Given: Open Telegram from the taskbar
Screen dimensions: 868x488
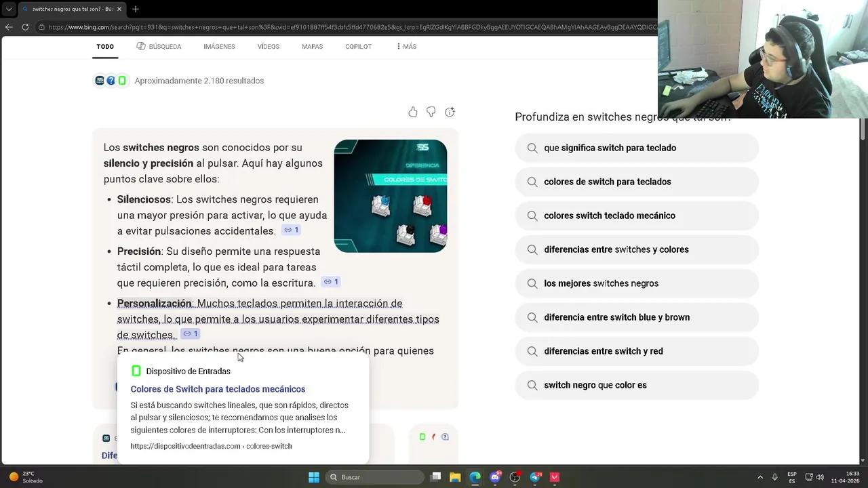Looking at the screenshot, I should [x=535, y=477].
